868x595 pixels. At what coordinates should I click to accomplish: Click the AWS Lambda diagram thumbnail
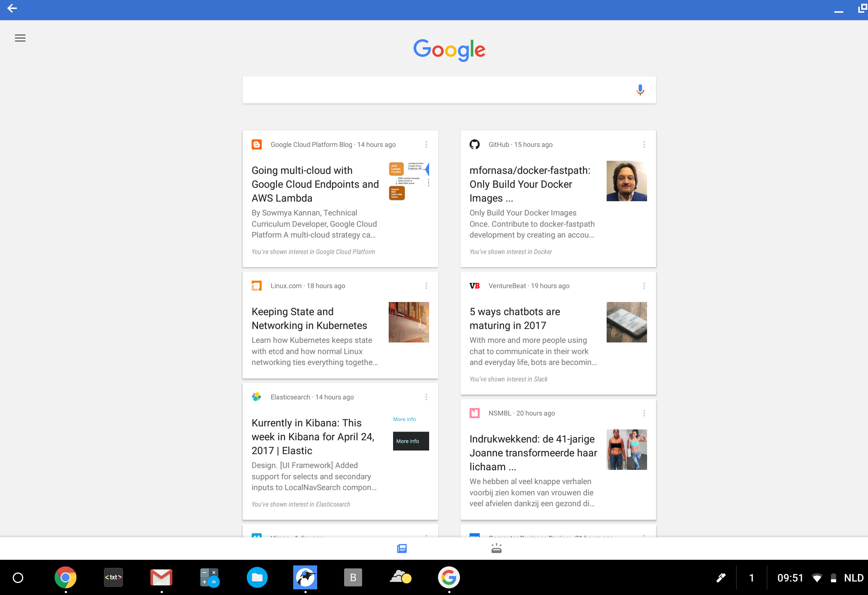pyautogui.click(x=409, y=181)
